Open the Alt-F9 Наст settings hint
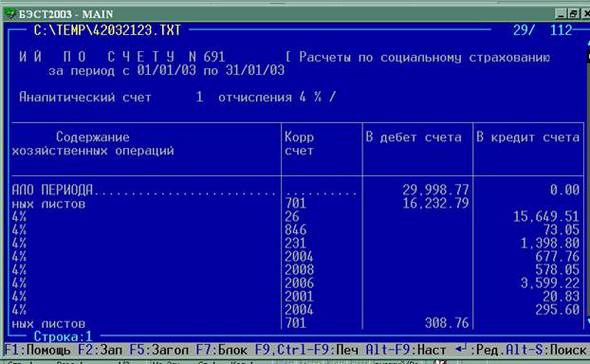590x364 pixels. click(406, 350)
